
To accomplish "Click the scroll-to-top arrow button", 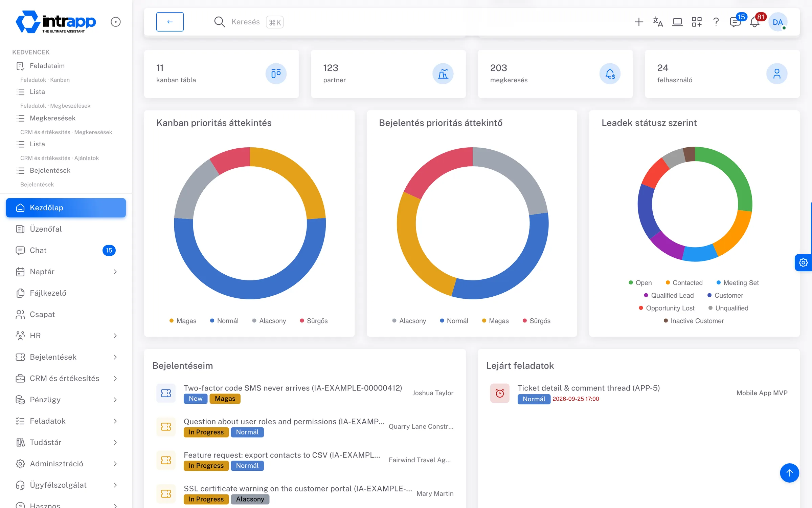I will [x=790, y=473].
